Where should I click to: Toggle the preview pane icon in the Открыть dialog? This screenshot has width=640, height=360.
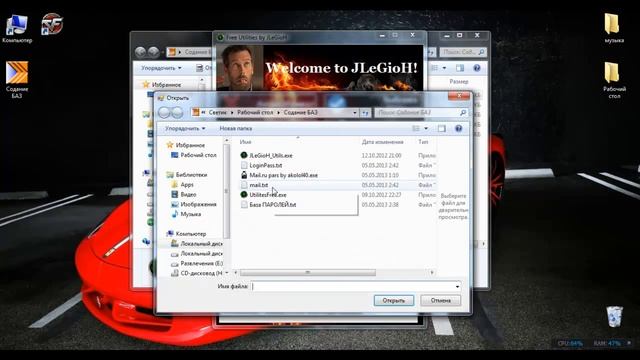point(442,129)
